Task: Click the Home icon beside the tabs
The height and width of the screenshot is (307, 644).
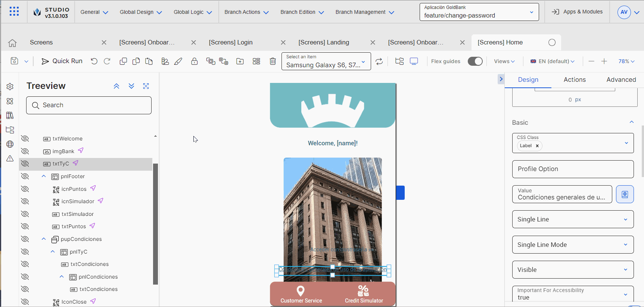Action: pos(12,43)
